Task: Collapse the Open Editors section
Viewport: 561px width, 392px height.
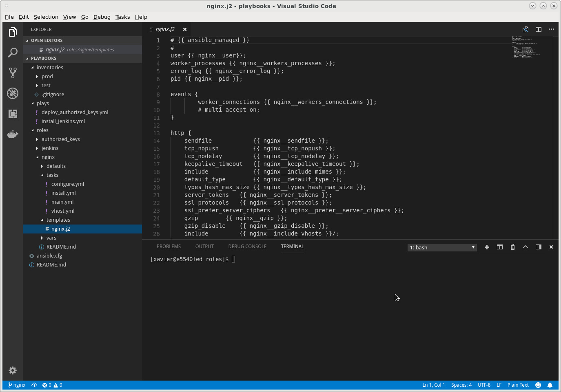Action: [x=82, y=40]
